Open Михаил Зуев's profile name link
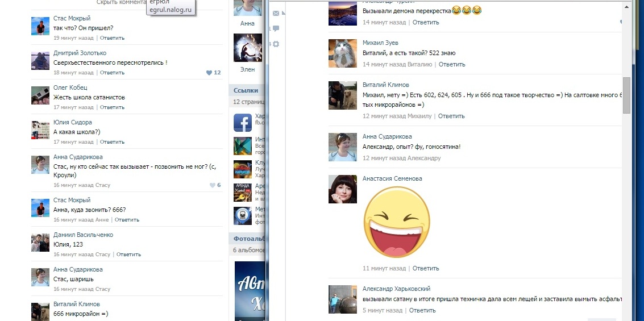Viewport: 644px width, 321px height. click(380, 43)
